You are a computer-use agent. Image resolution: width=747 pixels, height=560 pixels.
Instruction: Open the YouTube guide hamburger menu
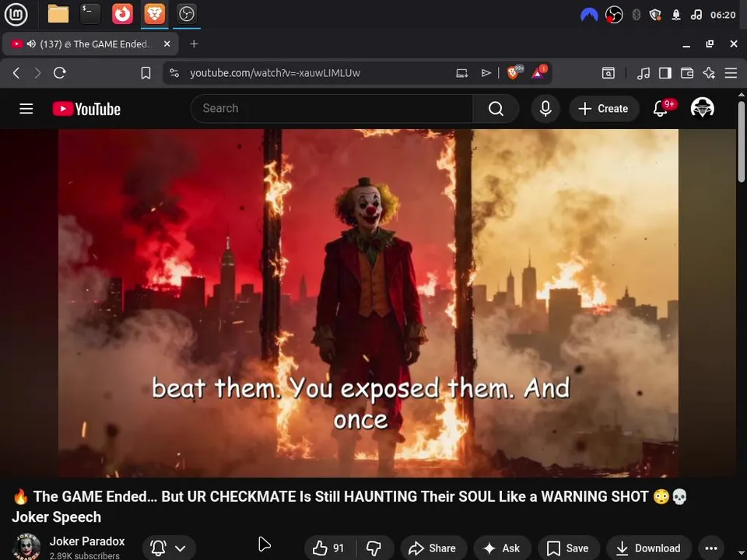[26, 109]
